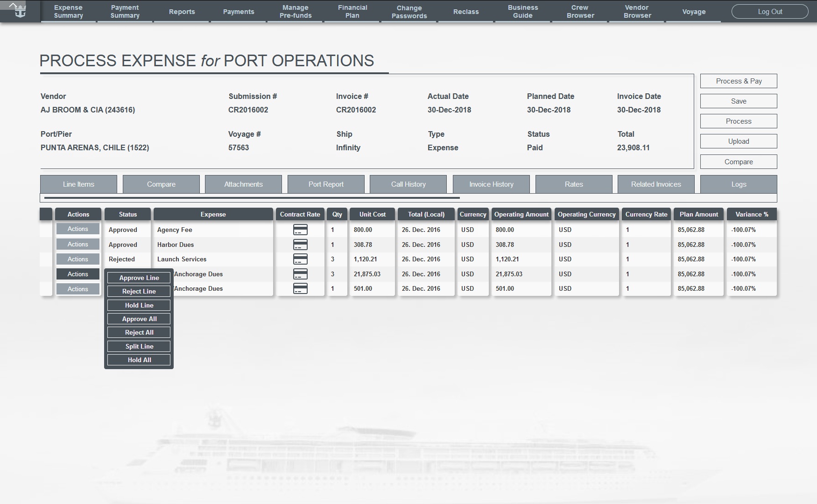Screen dimensions: 817x504
Task: Click contract rate icon for 501.00 Anchorage Dues
Action: pyautogui.click(x=300, y=288)
